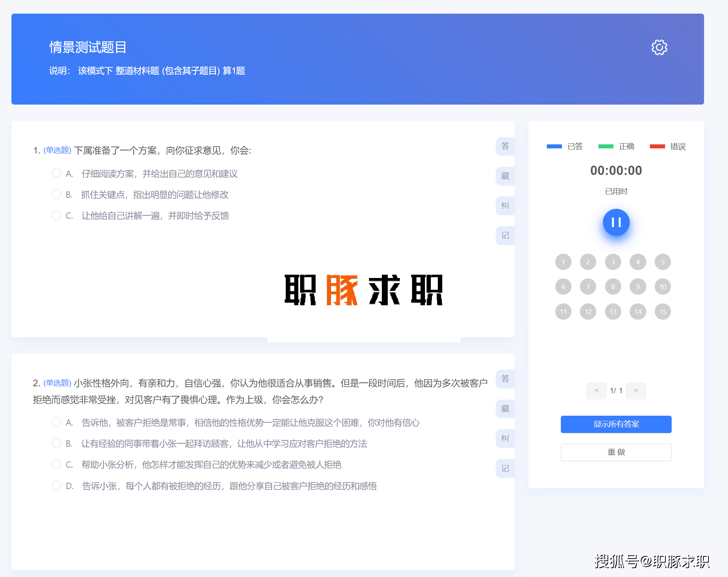Click question 1's 纠 (correction) side button
This screenshot has width=728, height=577.
[505, 205]
